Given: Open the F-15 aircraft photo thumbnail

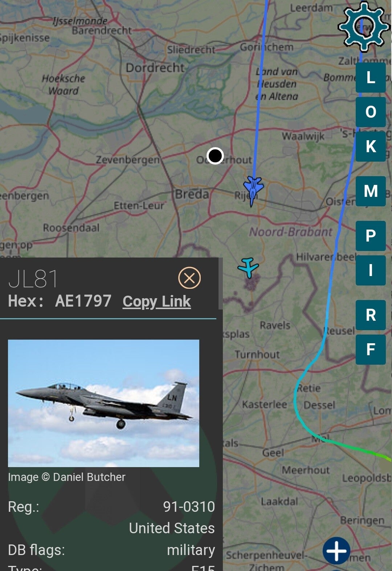Looking at the screenshot, I should [x=103, y=403].
